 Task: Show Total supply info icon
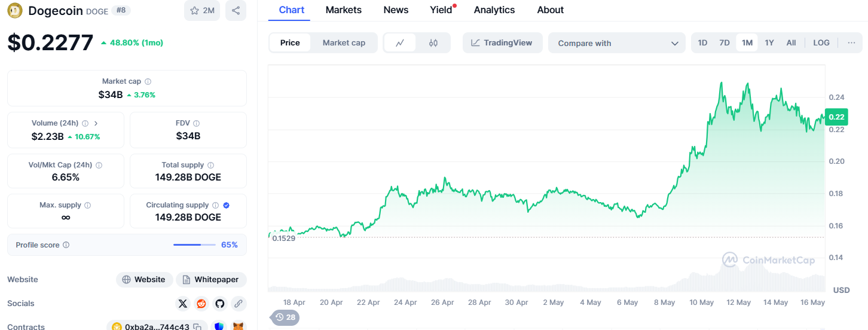click(x=210, y=165)
